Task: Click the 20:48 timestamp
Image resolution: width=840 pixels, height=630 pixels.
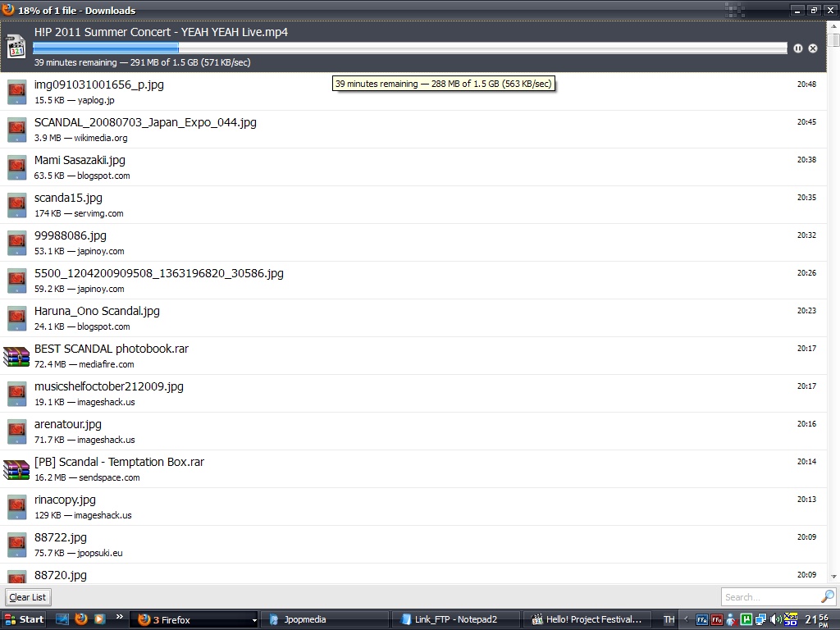Action: pyautogui.click(x=806, y=84)
